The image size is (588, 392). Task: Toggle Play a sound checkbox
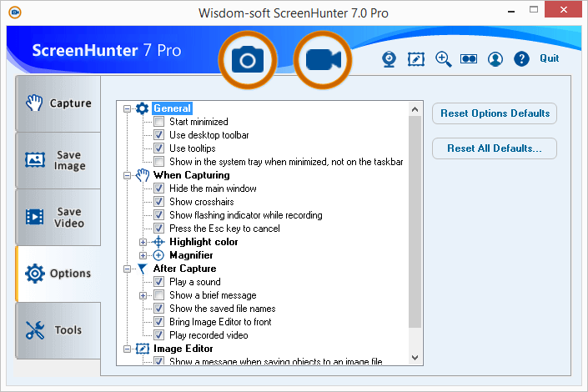click(x=159, y=282)
